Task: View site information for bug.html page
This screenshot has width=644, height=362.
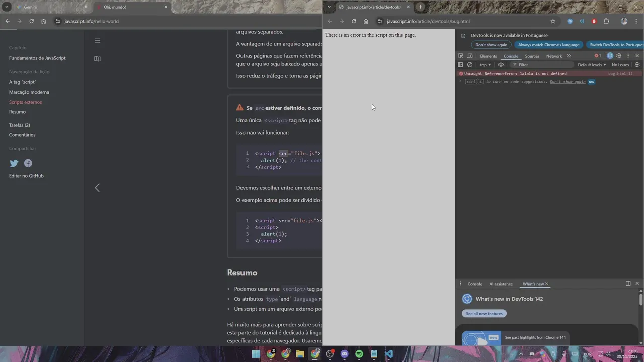Action: [380, 21]
